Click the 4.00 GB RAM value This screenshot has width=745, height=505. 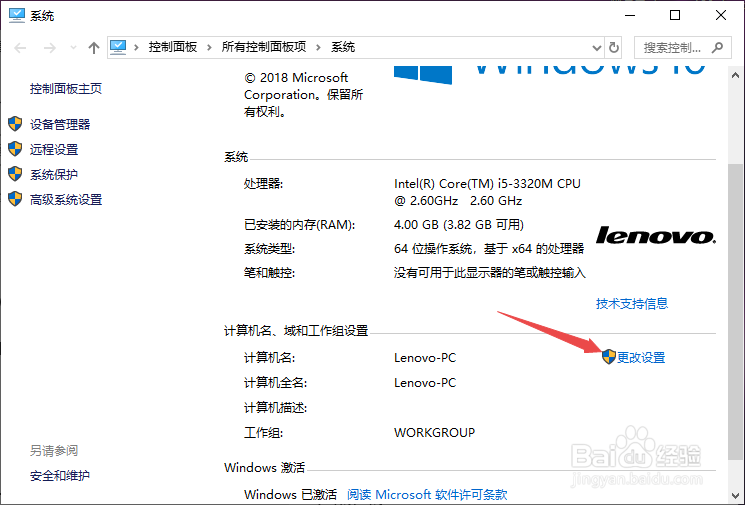point(459,225)
